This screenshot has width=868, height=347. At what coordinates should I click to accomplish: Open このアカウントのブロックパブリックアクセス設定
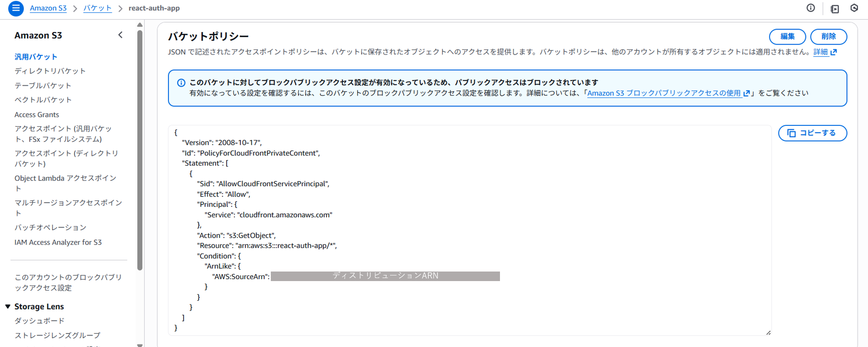(x=68, y=283)
